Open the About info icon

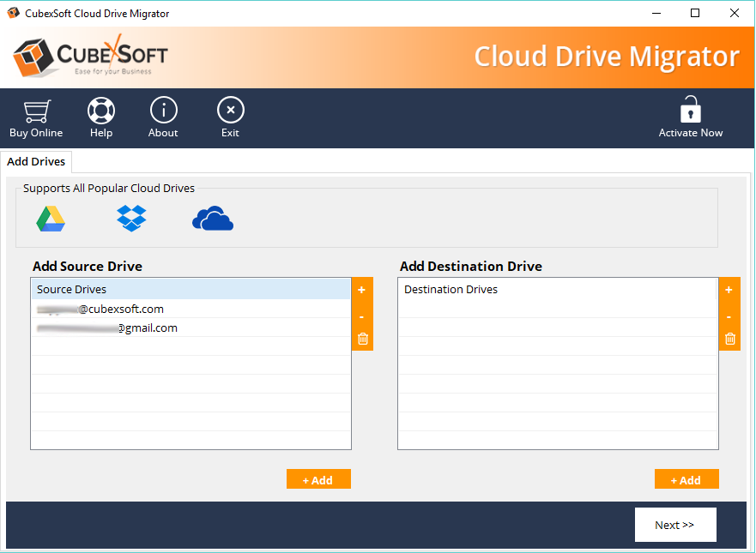pyautogui.click(x=163, y=111)
